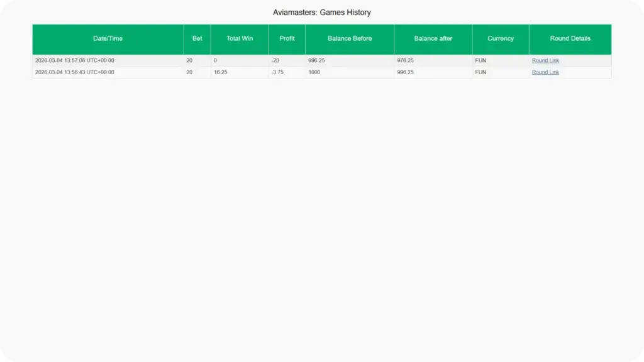
Task: Select the Total Win value 16.25
Action: pyautogui.click(x=221, y=72)
